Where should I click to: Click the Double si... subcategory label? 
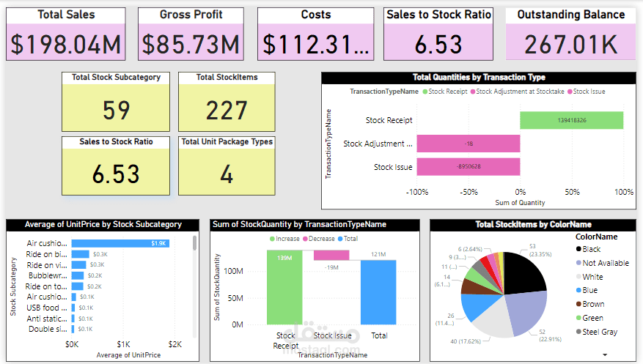tap(48, 329)
